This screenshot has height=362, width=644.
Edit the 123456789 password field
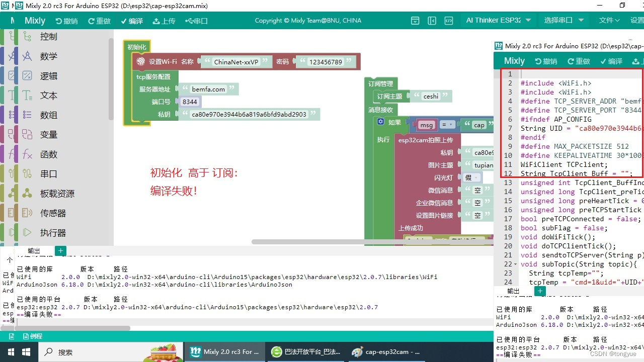point(326,62)
